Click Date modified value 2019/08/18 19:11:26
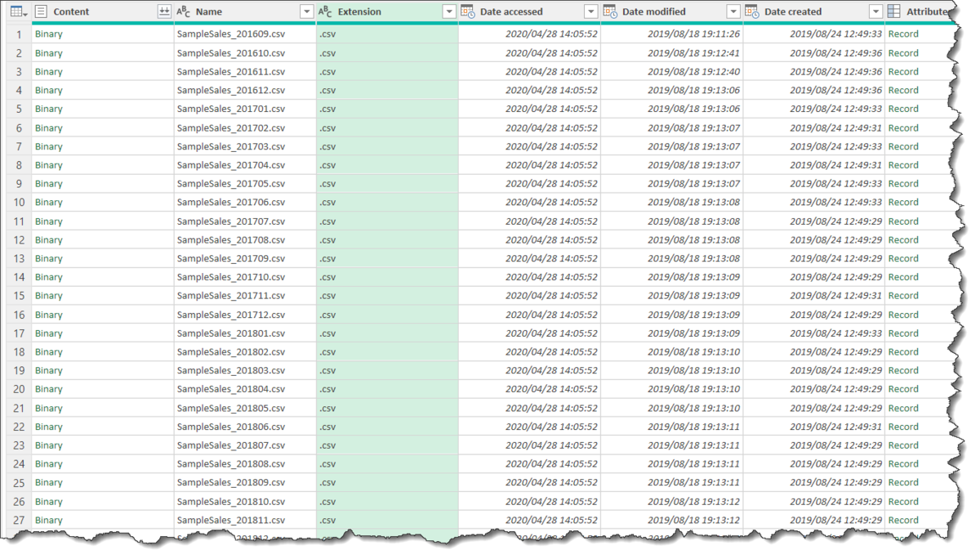 [693, 34]
